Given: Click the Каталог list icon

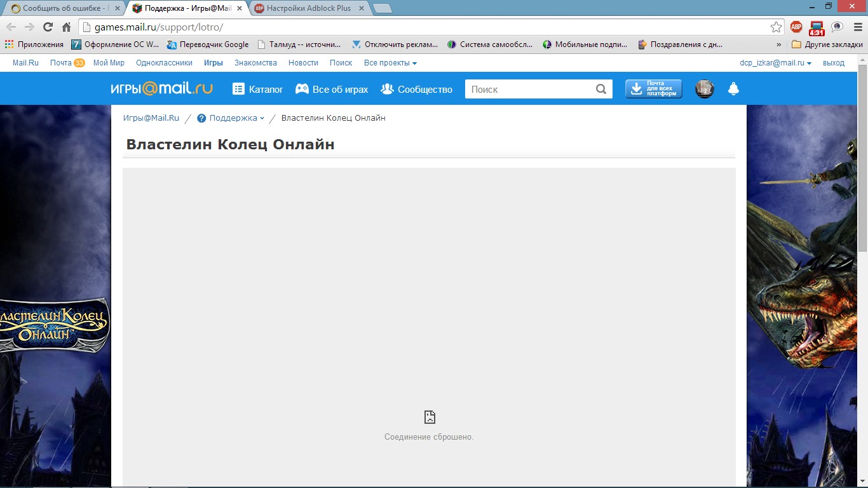Looking at the screenshot, I should click(x=238, y=89).
